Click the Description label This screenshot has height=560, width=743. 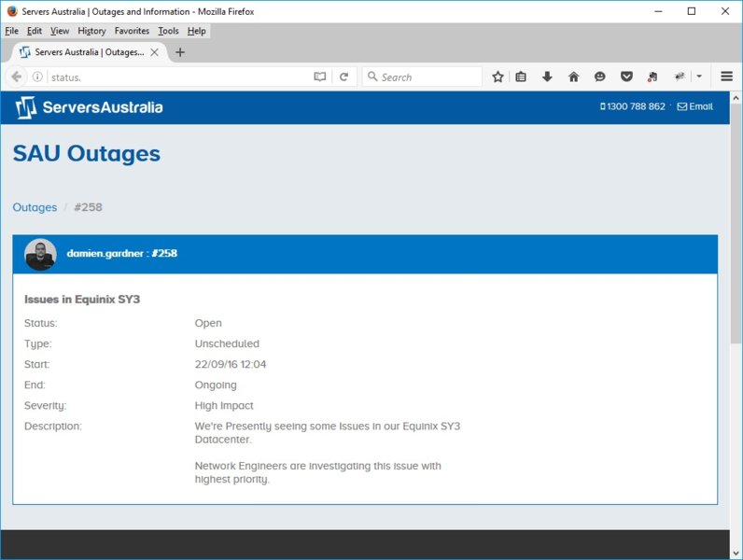pyautogui.click(x=53, y=427)
